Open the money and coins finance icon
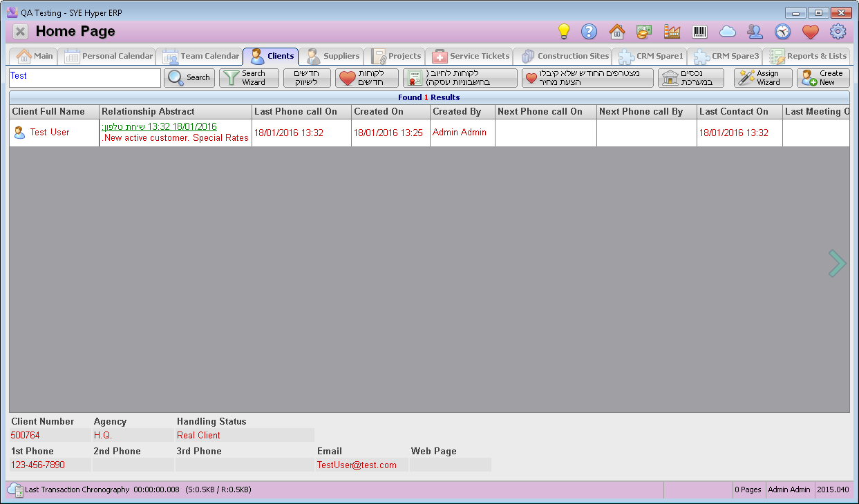This screenshot has width=859, height=504. [644, 31]
